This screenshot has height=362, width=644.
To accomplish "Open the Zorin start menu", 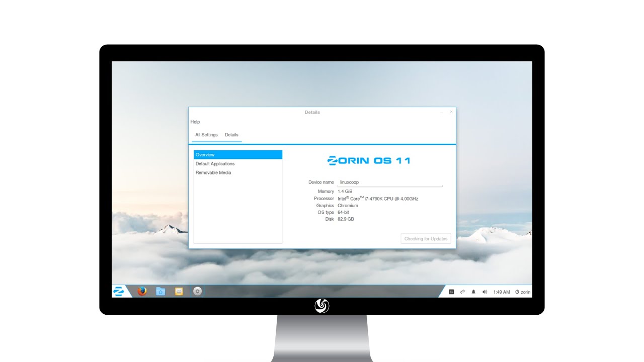I will (x=119, y=291).
